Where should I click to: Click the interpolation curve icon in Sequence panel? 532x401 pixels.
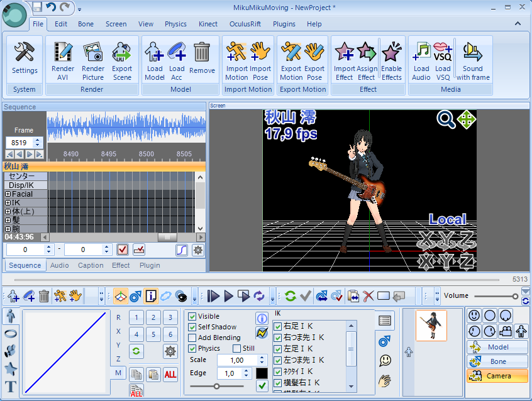point(182,250)
